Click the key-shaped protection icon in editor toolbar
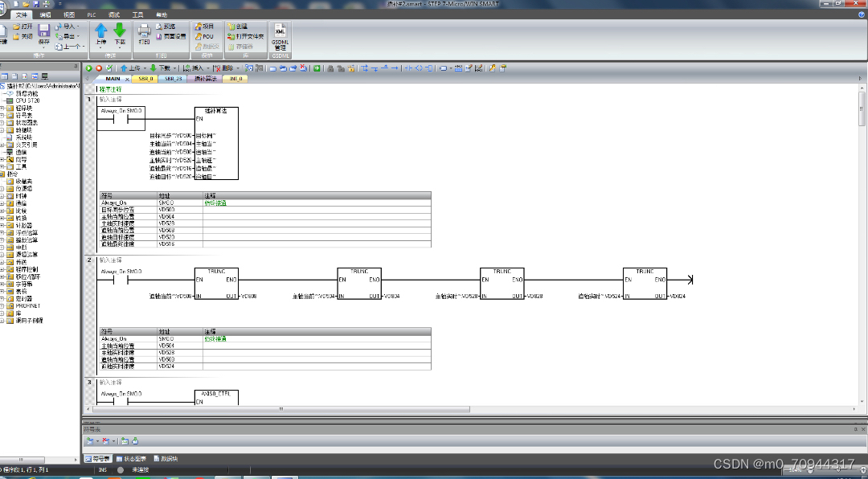Viewport: 868px width, 479px height. click(493, 68)
